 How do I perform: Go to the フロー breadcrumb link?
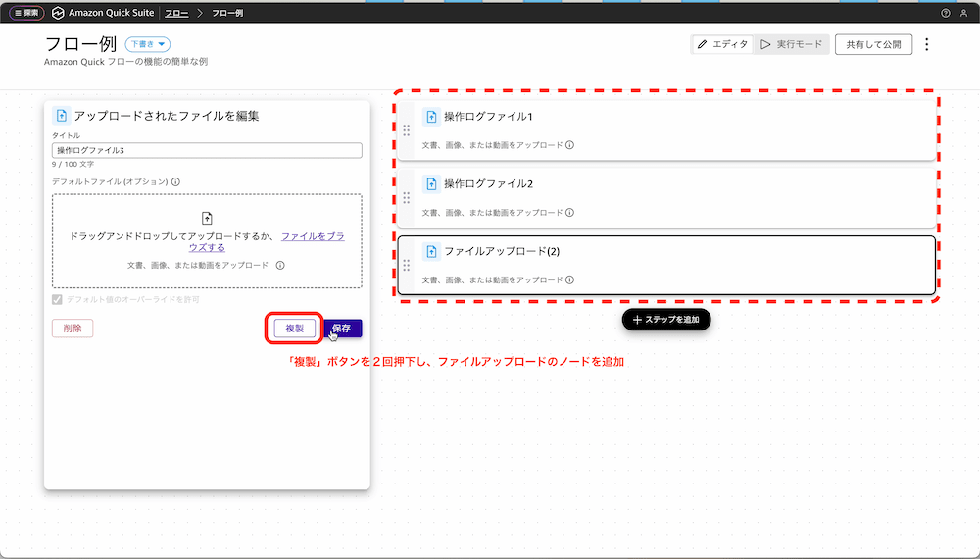[x=176, y=13]
